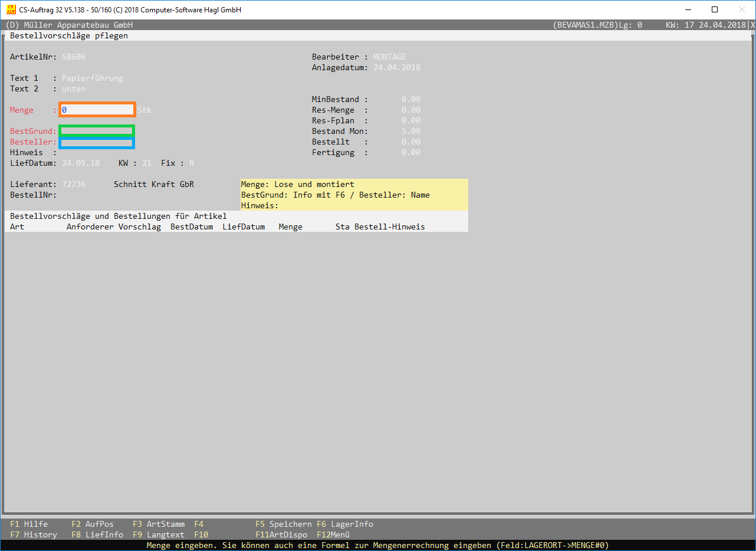Open F6 LagerInfo stock information
Image resolution: width=756 pixels, height=551 pixels.
pyautogui.click(x=345, y=524)
